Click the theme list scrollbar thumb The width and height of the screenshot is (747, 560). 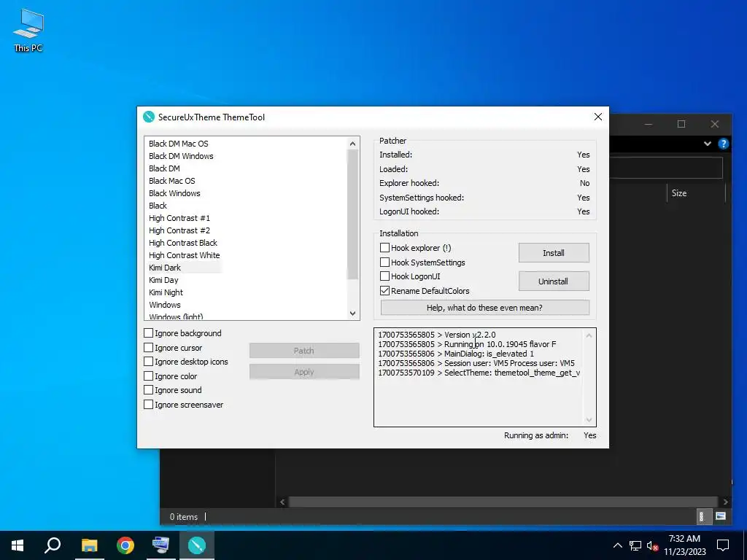coord(352,215)
